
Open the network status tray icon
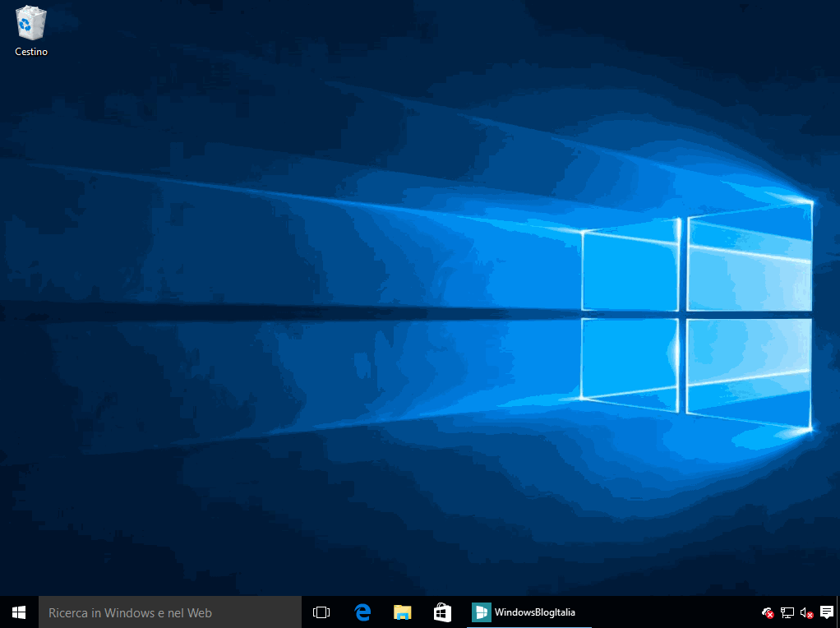point(787,612)
